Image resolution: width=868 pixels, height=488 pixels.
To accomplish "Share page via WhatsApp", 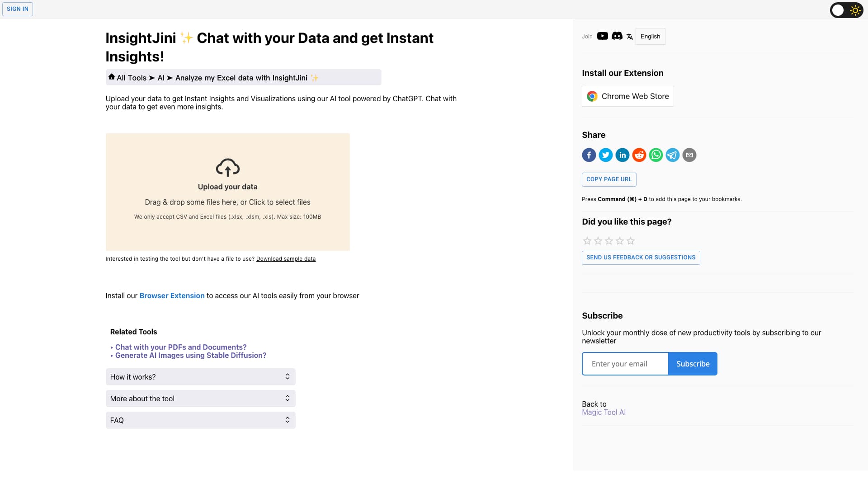I will [x=656, y=155].
